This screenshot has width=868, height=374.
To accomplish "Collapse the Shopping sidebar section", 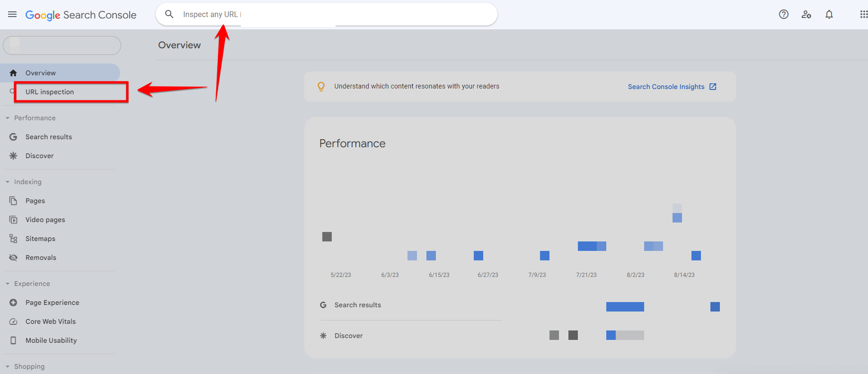I will point(8,366).
